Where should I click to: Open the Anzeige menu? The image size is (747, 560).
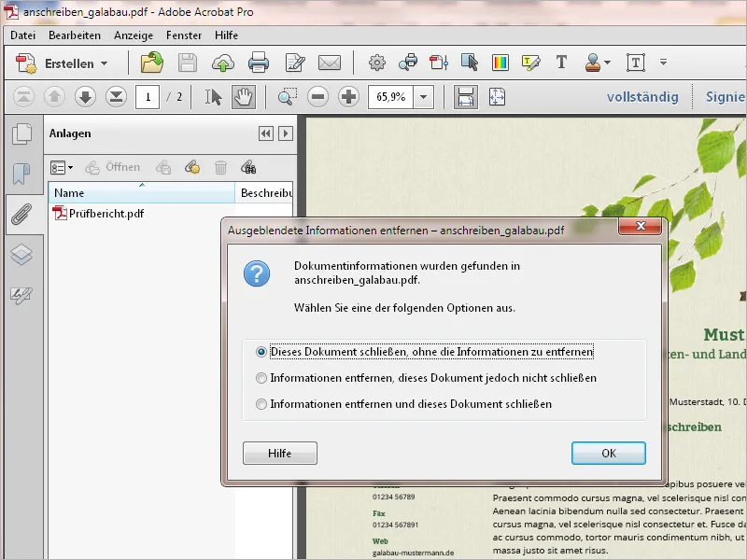pos(134,35)
